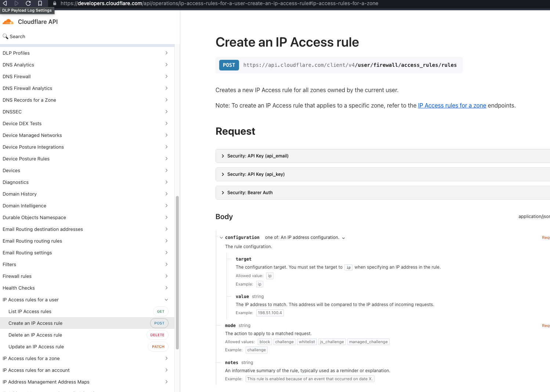This screenshot has width=550, height=392.
Task: Follow the IP Access rules for a zone link
Action: click(452, 106)
